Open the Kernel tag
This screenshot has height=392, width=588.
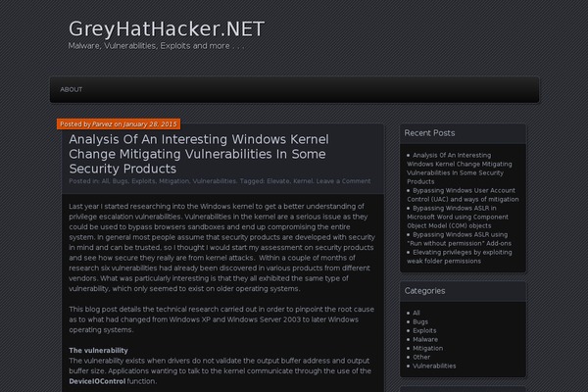[x=303, y=181]
